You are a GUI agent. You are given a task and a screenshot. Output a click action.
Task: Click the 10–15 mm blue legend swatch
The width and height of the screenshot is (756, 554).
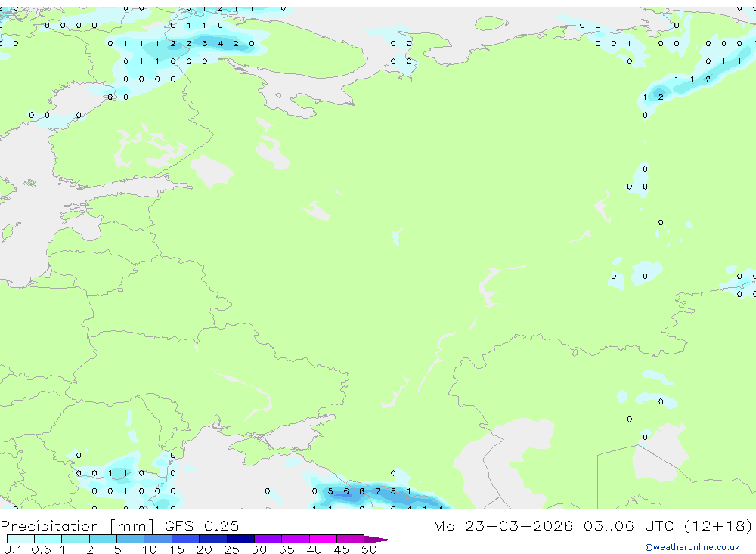[x=158, y=539]
